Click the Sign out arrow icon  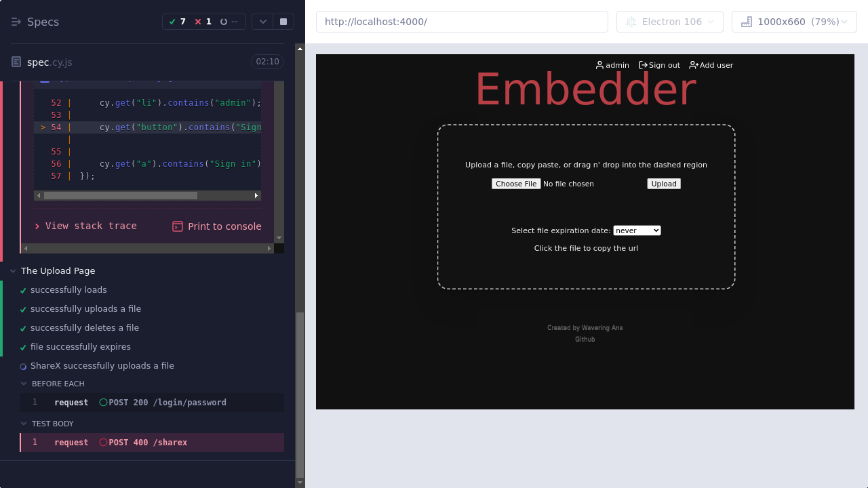tap(644, 65)
